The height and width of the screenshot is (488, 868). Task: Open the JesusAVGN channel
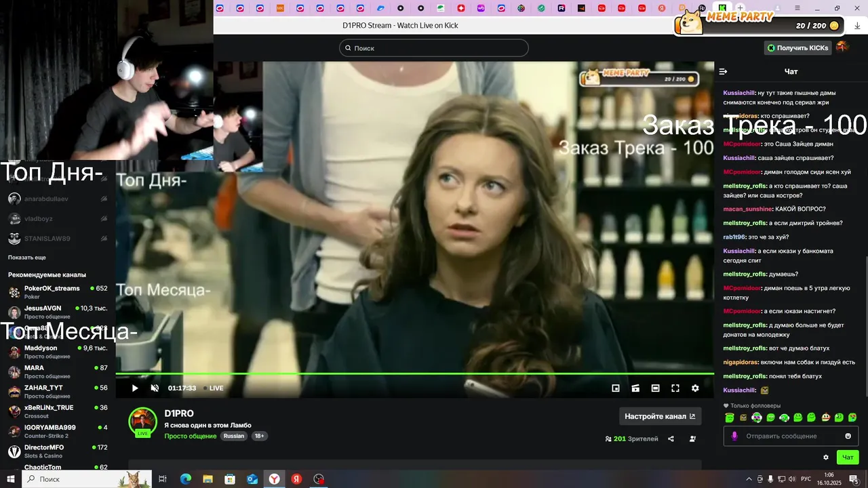58,312
